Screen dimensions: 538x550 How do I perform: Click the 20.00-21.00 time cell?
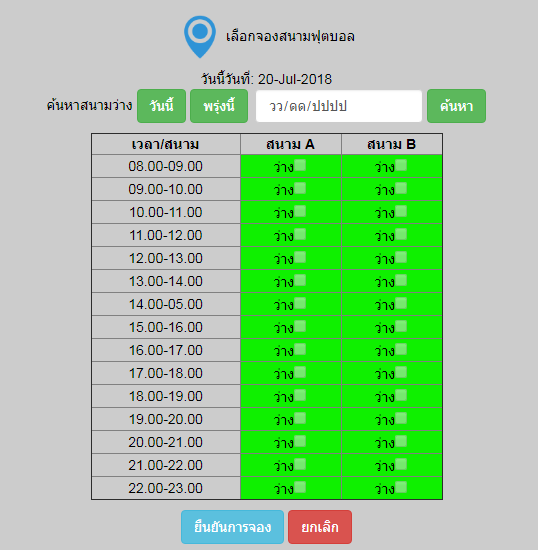166,442
